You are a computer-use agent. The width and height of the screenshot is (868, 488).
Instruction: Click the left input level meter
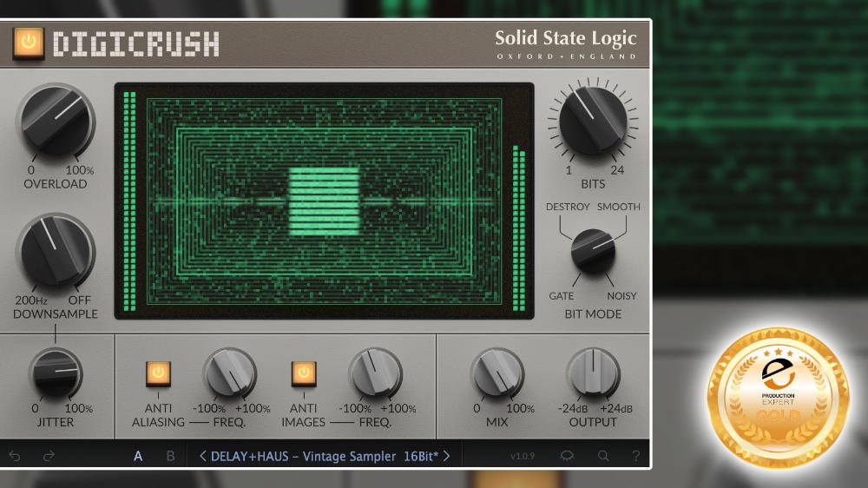pyautogui.click(x=129, y=201)
